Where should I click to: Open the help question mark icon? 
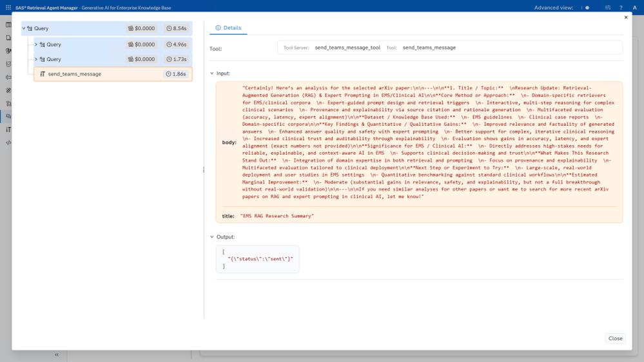[x=621, y=7]
